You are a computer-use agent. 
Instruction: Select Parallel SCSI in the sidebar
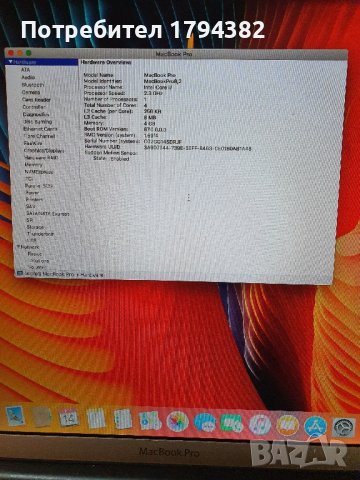pos(39,186)
